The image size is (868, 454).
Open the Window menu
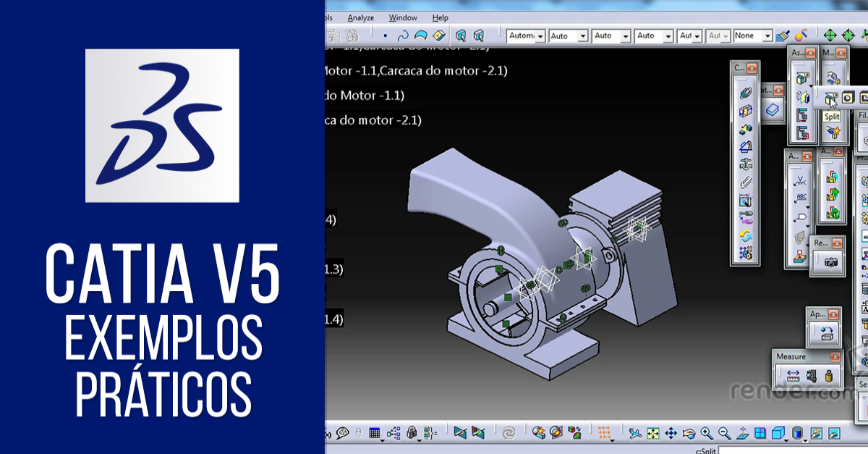click(403, 17)
